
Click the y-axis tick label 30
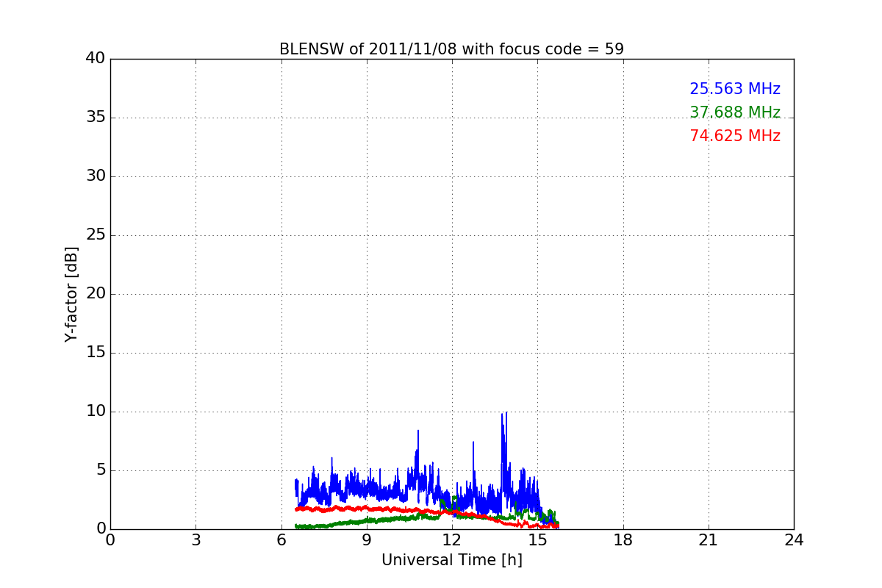pyautogui.click(x=96, y=176)
